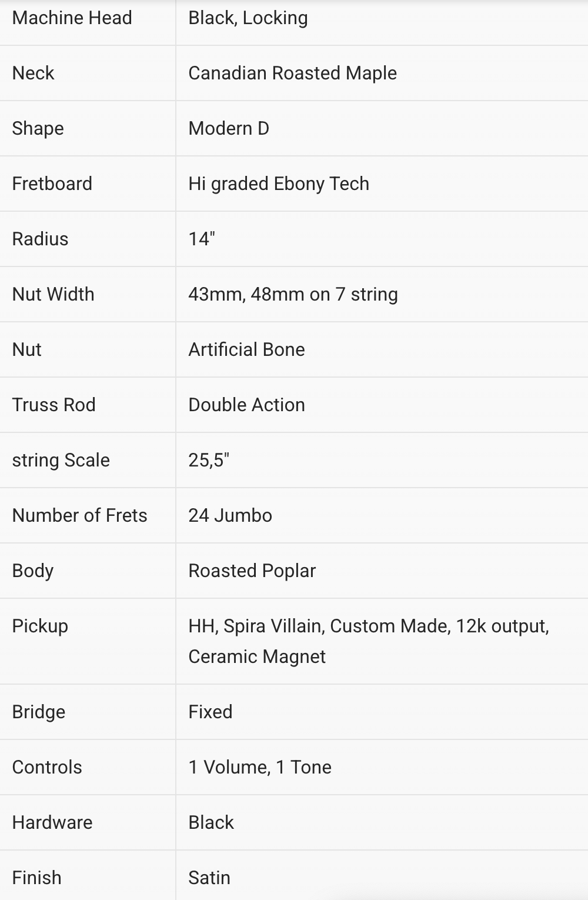The width and height of the screenshot is (588, 900).
Task: Click the Truss Rod label
Action: pos(54,405)
